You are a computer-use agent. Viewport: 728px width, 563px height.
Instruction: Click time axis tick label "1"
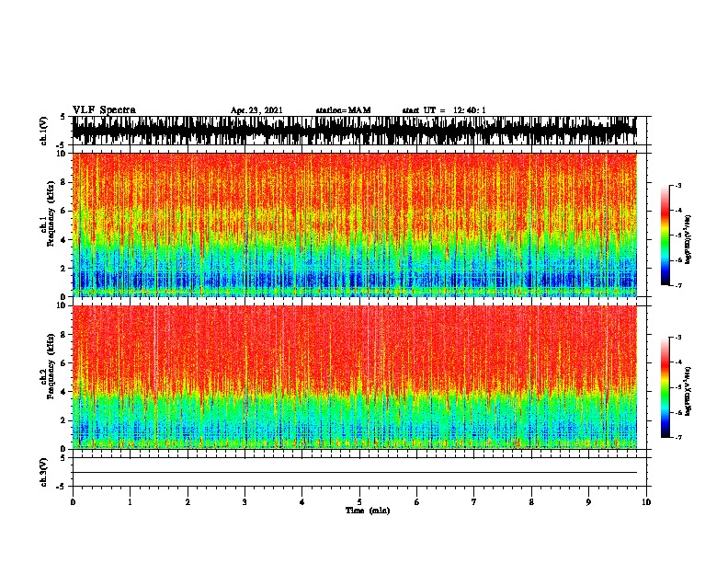[130, 501]
